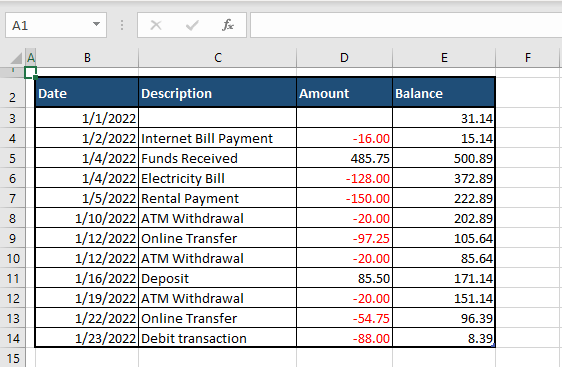Select column B header

point(87,58)
